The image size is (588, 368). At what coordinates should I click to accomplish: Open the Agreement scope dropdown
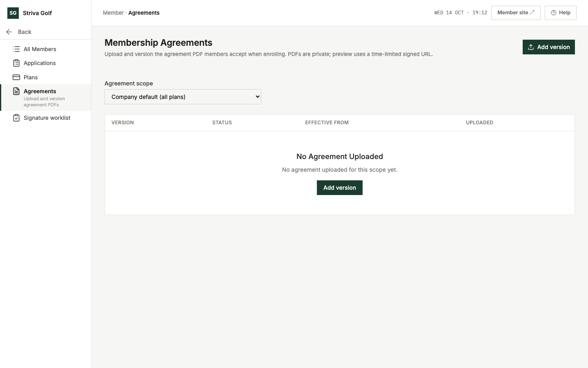coord(183,97)
